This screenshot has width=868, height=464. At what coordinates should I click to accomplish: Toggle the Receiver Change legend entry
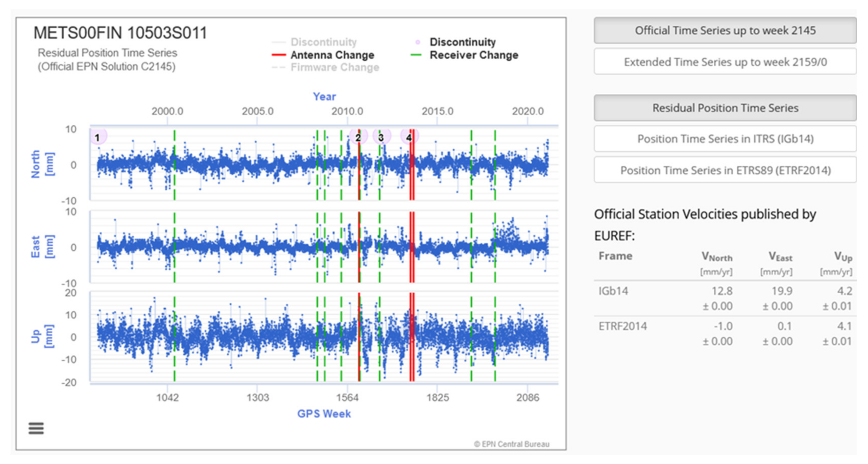pyautogui.click(x=474, y=55)
